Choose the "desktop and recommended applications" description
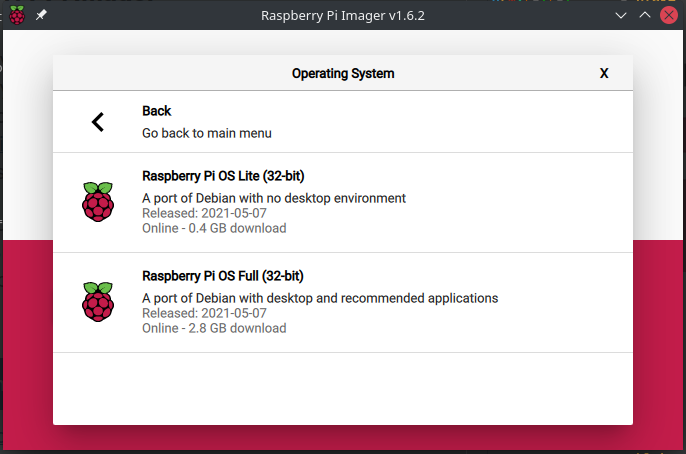The height and width of the screenshot is (454, 686). (320, 298)
